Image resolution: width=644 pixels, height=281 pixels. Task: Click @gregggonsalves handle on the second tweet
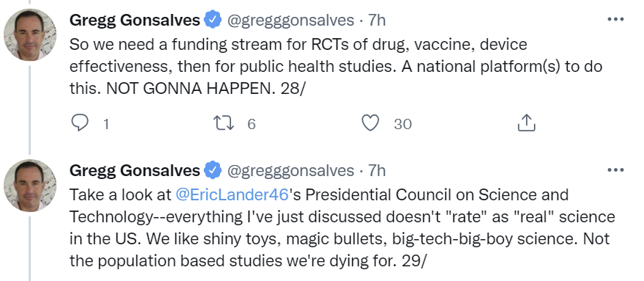click(290, 170)
